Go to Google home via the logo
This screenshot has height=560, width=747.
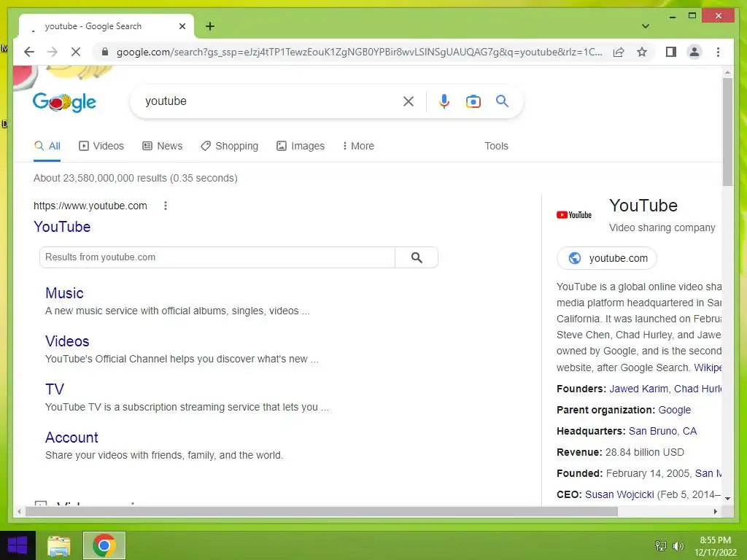click(x=64, y=102)
